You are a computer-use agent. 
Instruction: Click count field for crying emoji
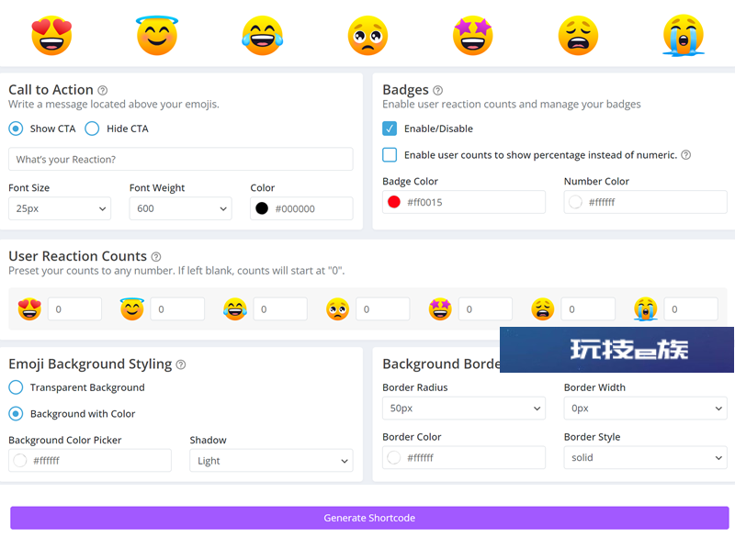[691, 309]
